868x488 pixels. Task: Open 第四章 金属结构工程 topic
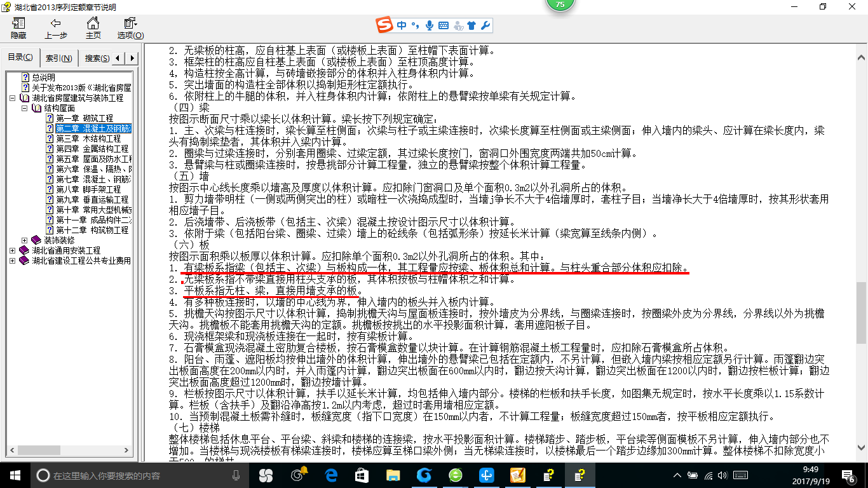(x=92, y=149)
